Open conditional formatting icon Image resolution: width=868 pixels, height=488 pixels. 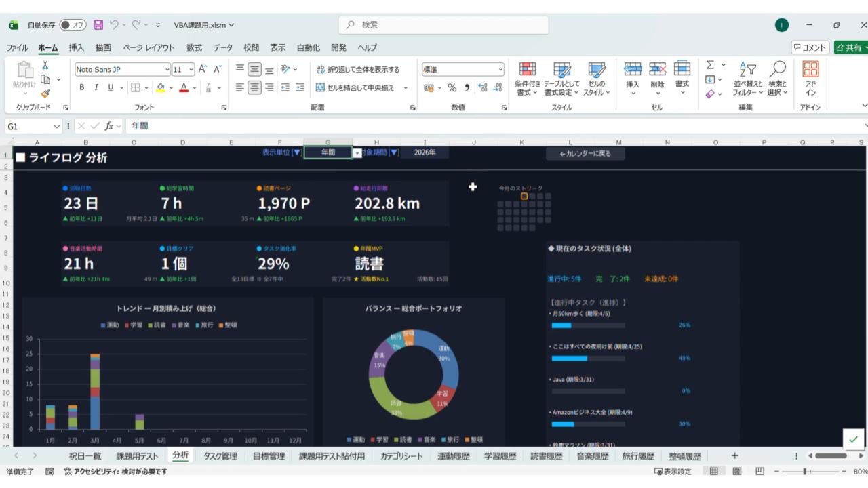click(x=527, y=78)
